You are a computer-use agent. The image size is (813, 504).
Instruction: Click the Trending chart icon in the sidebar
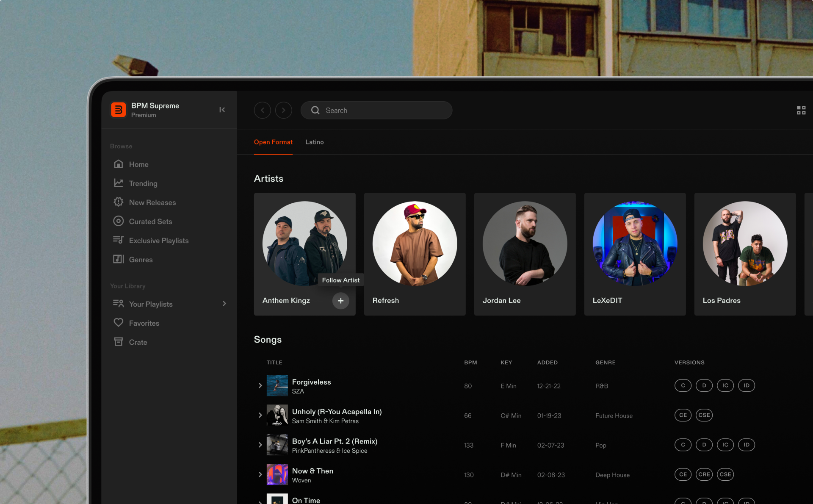point(119,183)
